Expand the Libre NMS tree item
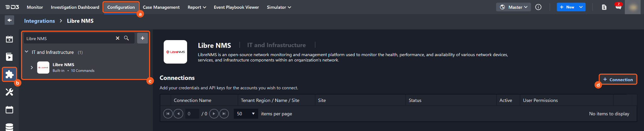This screenshot has width=644, height=131. pyautogui.click(x=32, y=67)
